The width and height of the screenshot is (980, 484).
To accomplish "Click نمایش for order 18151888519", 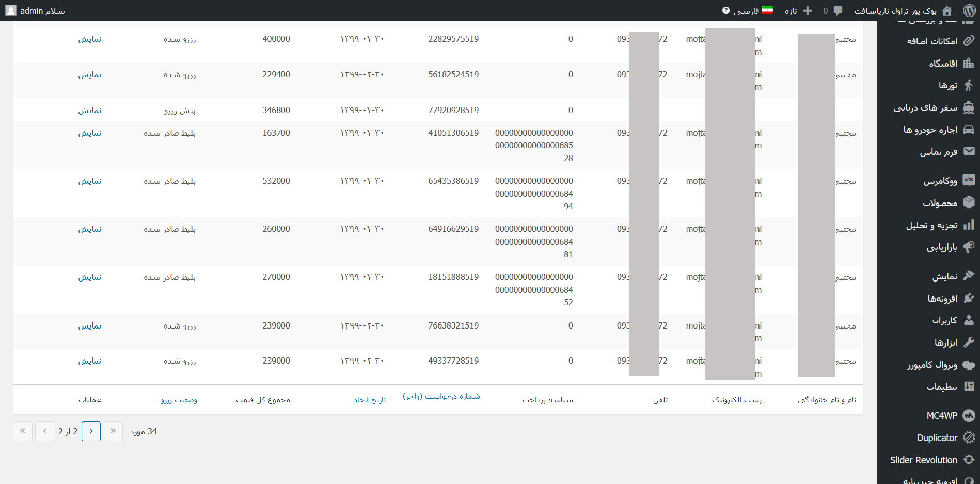I will tap(90, 277).
